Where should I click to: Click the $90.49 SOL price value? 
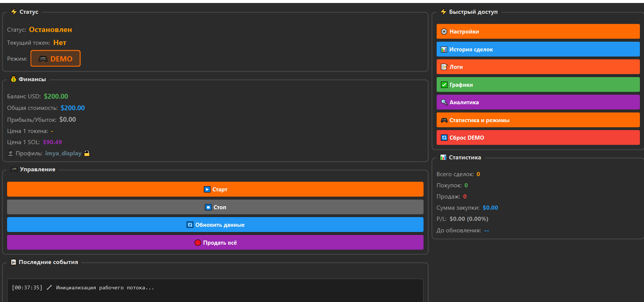pyautogui.click(x=52, y=142)
